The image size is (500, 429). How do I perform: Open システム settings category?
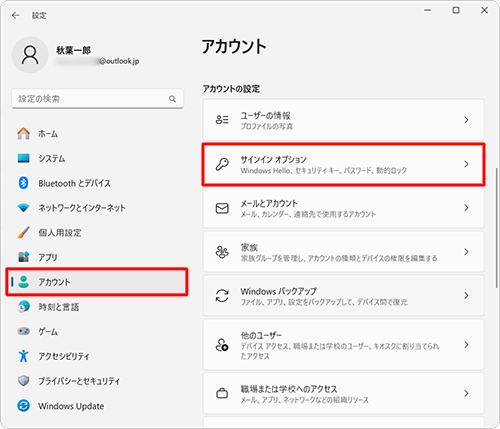[97, 158]
